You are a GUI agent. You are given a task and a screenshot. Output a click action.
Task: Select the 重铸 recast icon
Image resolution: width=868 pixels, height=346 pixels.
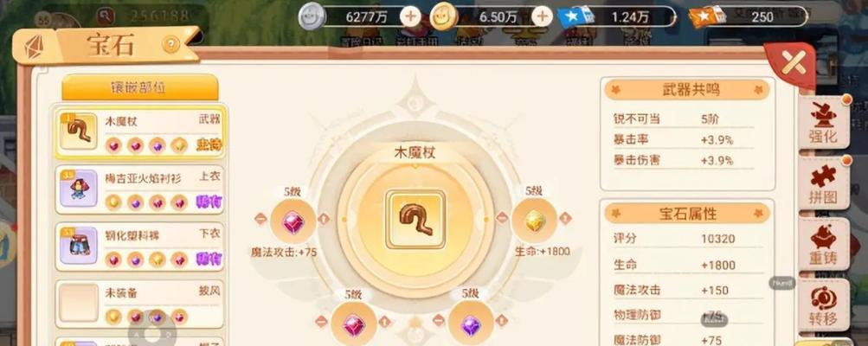(824, 245)
